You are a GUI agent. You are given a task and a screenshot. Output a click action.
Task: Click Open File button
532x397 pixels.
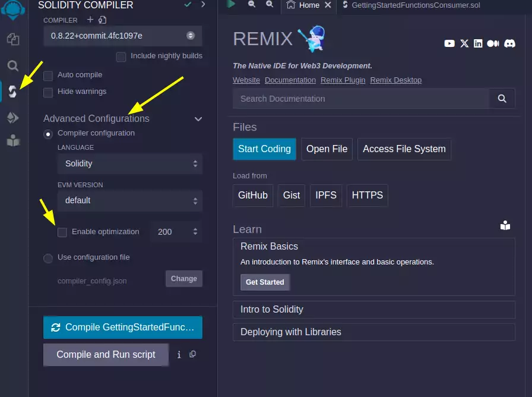click(x=327, y=149)
